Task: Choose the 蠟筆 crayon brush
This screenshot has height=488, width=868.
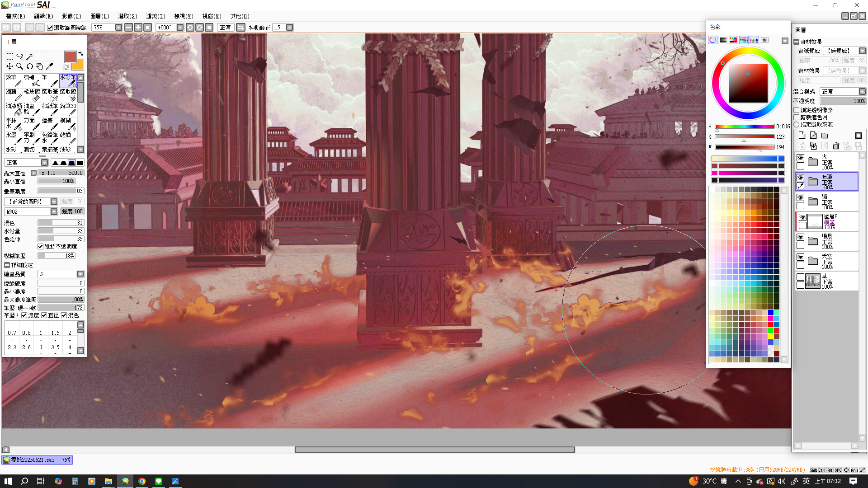Action: coord(50,124)
